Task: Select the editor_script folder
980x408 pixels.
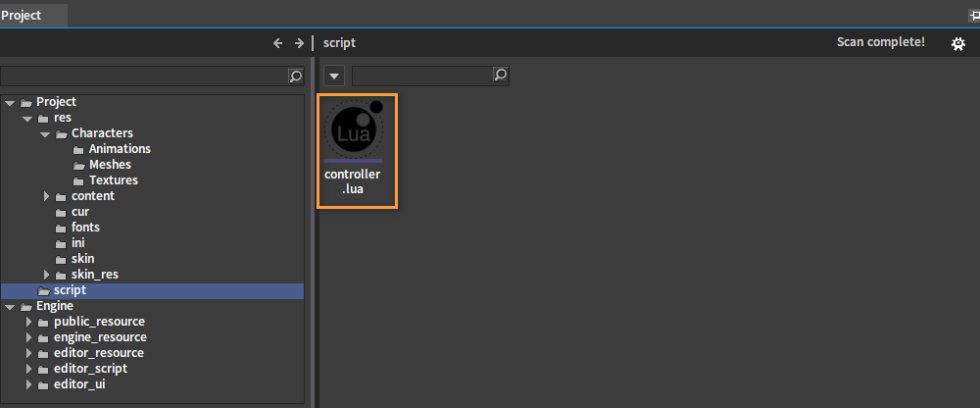Action: coord(90,369)
